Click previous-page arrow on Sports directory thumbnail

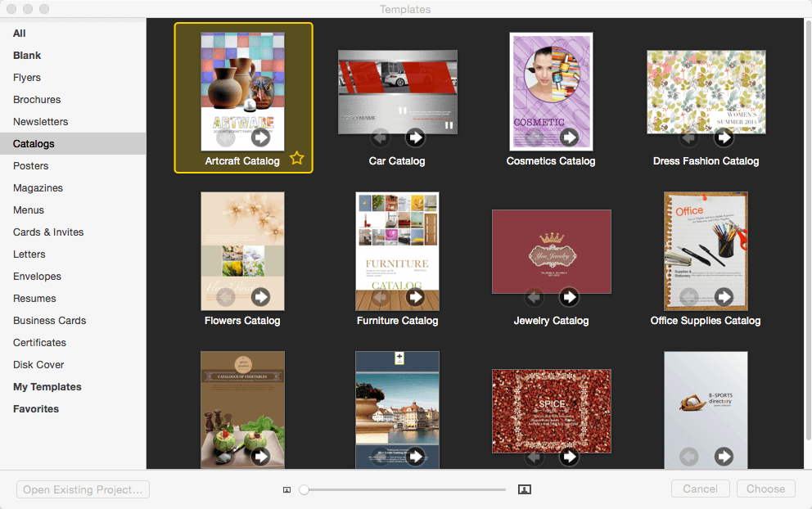click(x=688, y=456)
